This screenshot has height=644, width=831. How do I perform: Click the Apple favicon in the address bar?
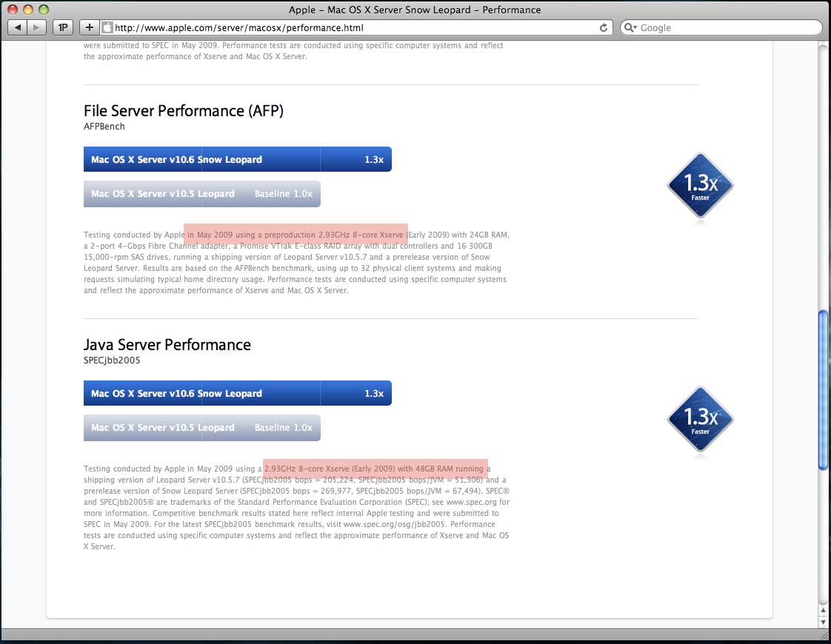(x=107, y=27)
